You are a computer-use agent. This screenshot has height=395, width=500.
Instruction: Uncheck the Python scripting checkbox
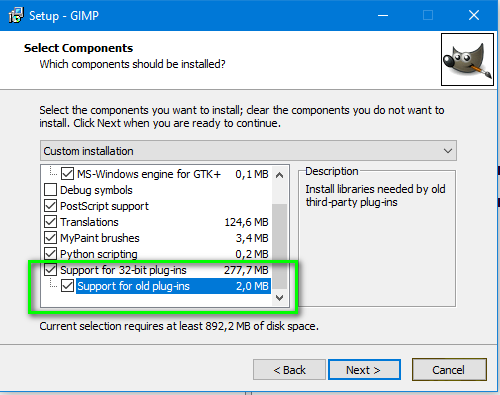50,254
